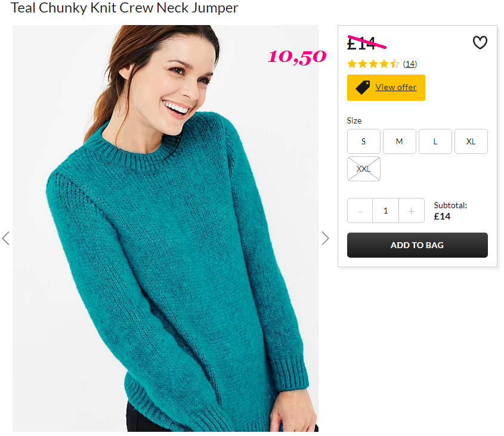This screenshot has height=436, width=504.
Task: Decrease quantity with the minus button
Action: click(x=360, y=211)
